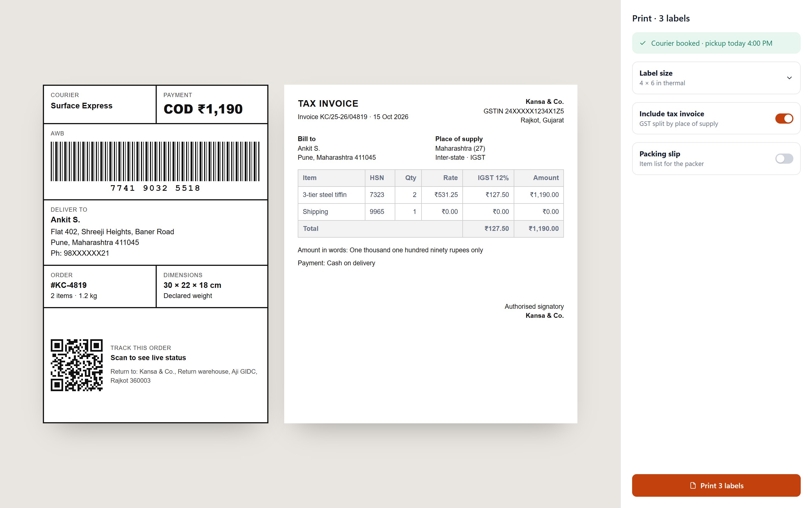Click 'Maharashtra (27)' place of supply
The image size is (812, 508).
tap(460, 148)
